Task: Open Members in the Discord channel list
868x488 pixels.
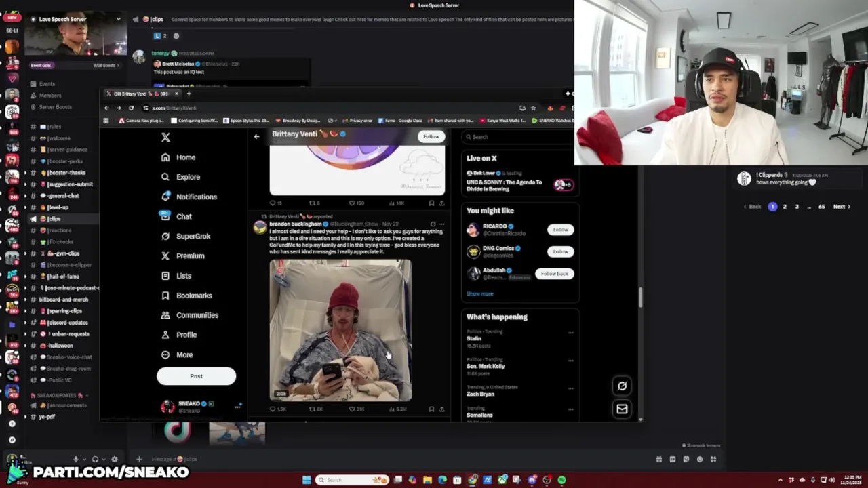Action: [x=45, y=96]
